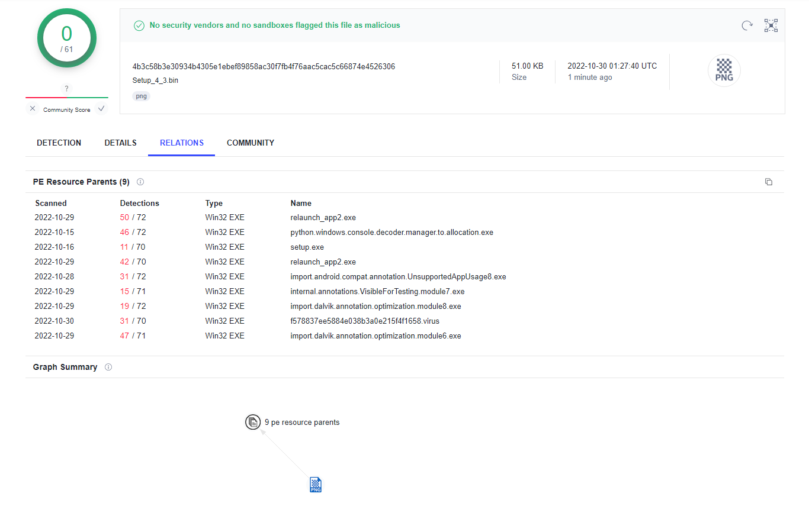Click the 2022-10-28 scanned date cell

54,277
